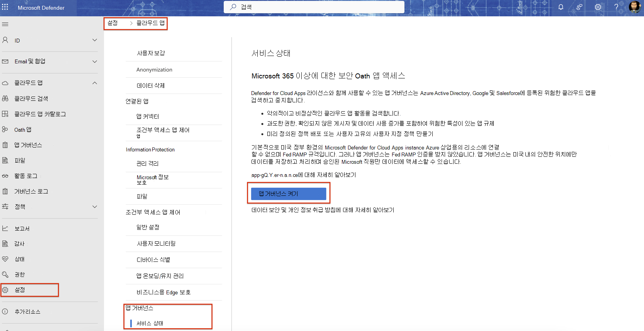Viewport: 644px width, 331px height.
Task: Expand the 정책 section chevron
Action: coord(95,207)
